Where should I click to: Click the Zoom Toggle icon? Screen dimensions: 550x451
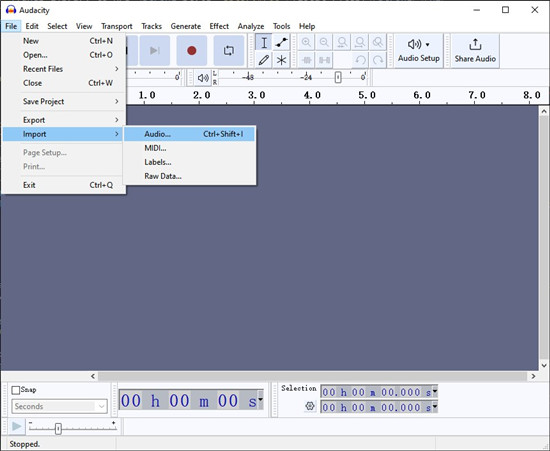coord(378,42)
